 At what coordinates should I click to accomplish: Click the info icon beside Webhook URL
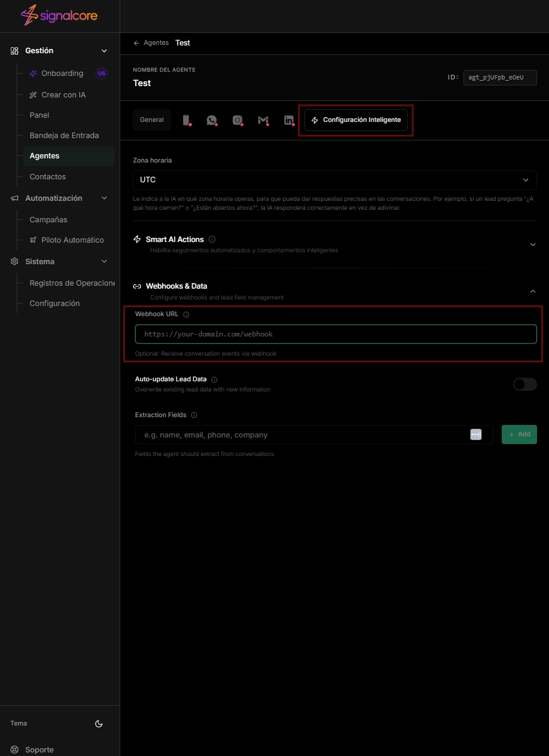coord(186,314)
